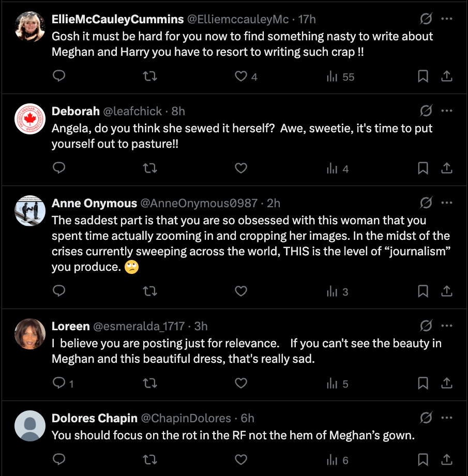This screenshot has width=468, height=476.
Task: Open Deborah's profile via display name
Action: click(x=76, y=111)
